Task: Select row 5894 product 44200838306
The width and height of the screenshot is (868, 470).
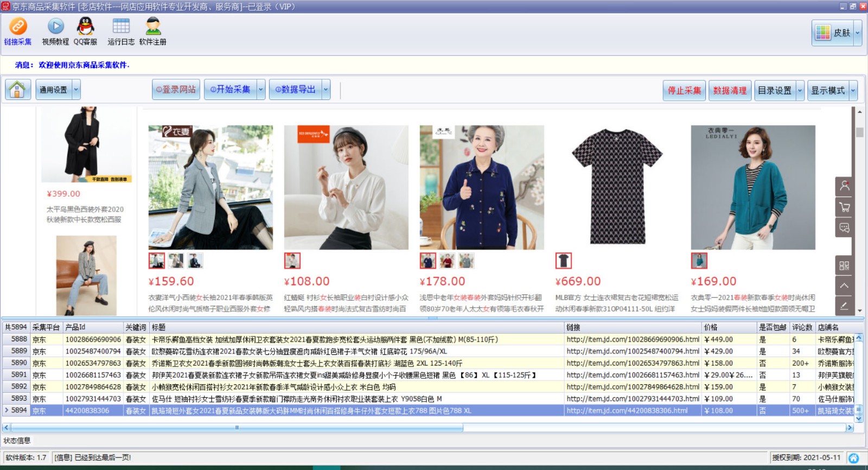Action: pos(429,411)
